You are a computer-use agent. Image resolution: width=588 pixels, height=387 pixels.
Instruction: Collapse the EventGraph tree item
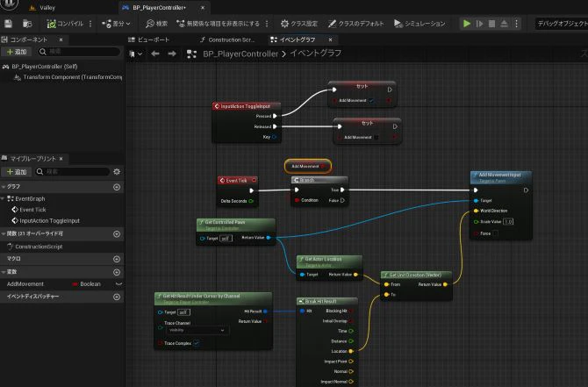(3, 198)
